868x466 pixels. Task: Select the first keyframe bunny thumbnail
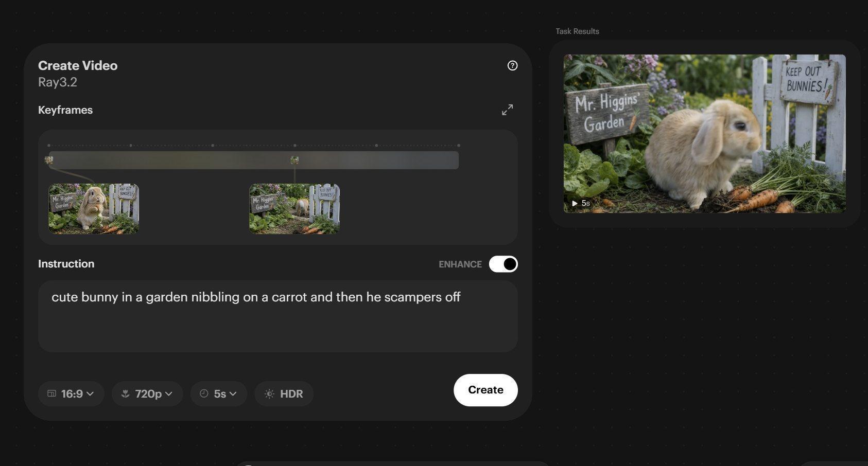point(94,209)
